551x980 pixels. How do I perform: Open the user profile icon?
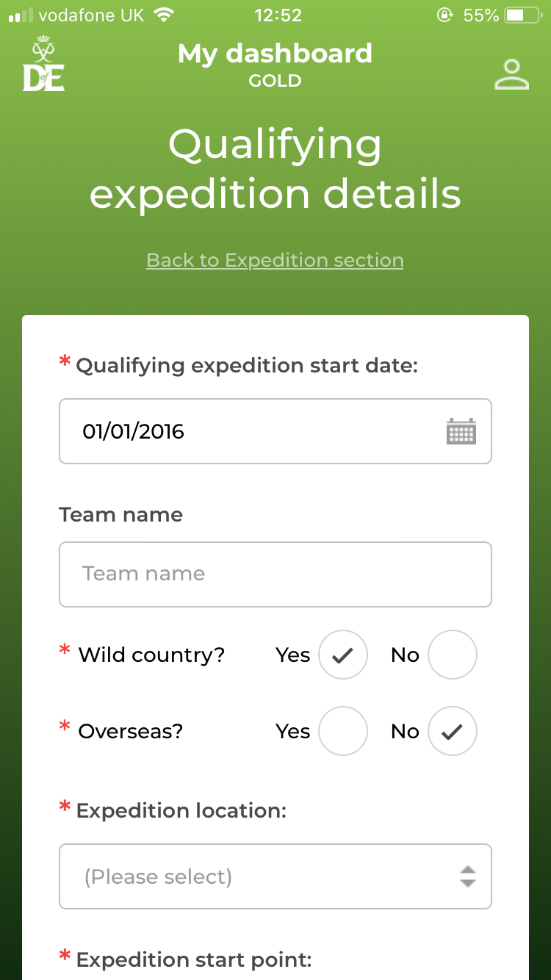point(511,74)
